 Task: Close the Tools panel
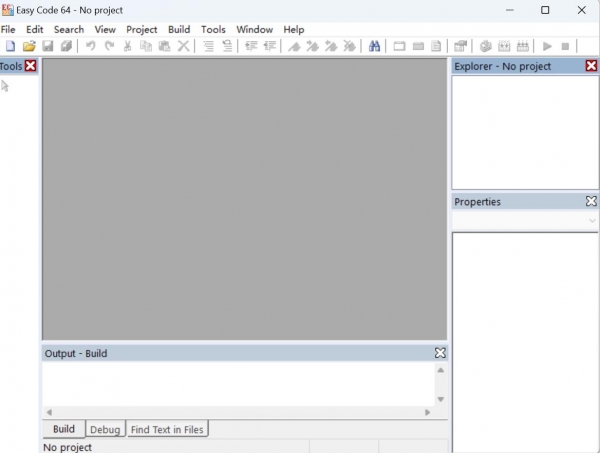tap(30, 66)
